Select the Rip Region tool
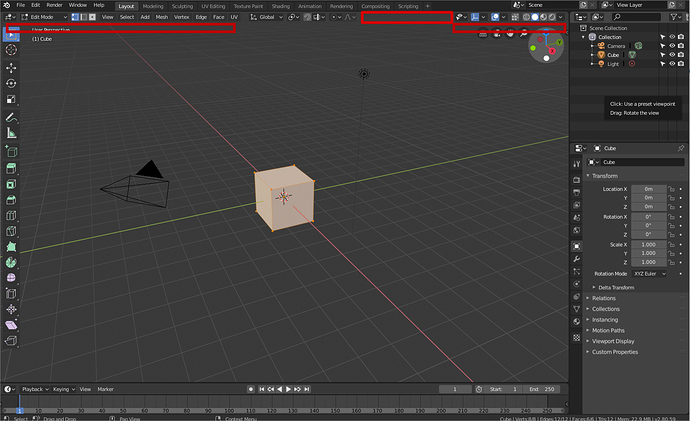Viewport: 690px width, 421px height. 11,341
